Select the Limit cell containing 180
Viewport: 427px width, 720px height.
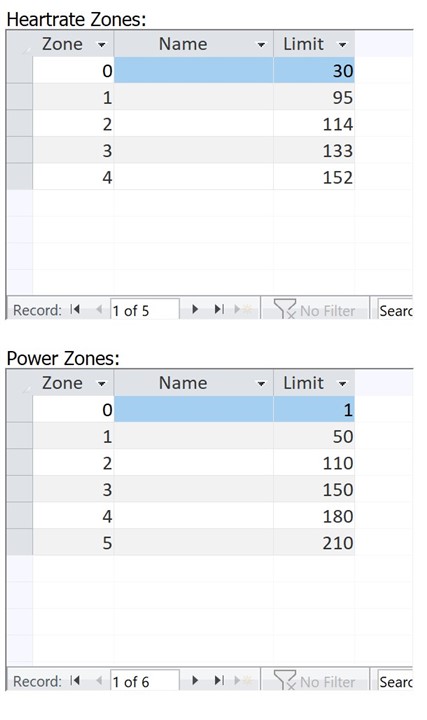(x=314, y=516)
